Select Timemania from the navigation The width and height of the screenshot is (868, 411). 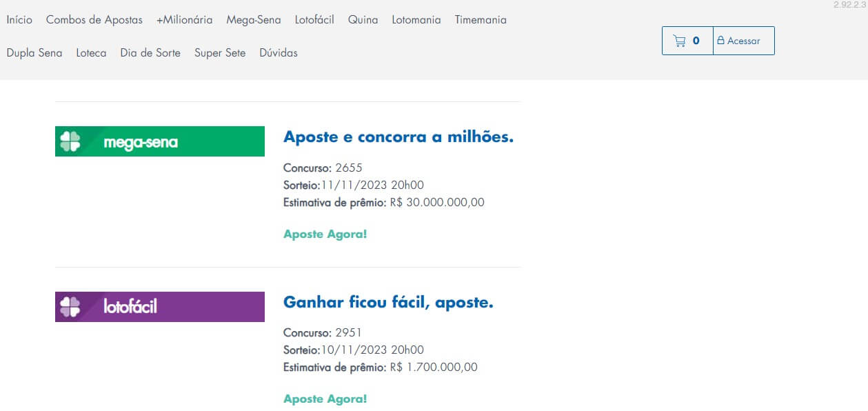[x=480, y=20]
